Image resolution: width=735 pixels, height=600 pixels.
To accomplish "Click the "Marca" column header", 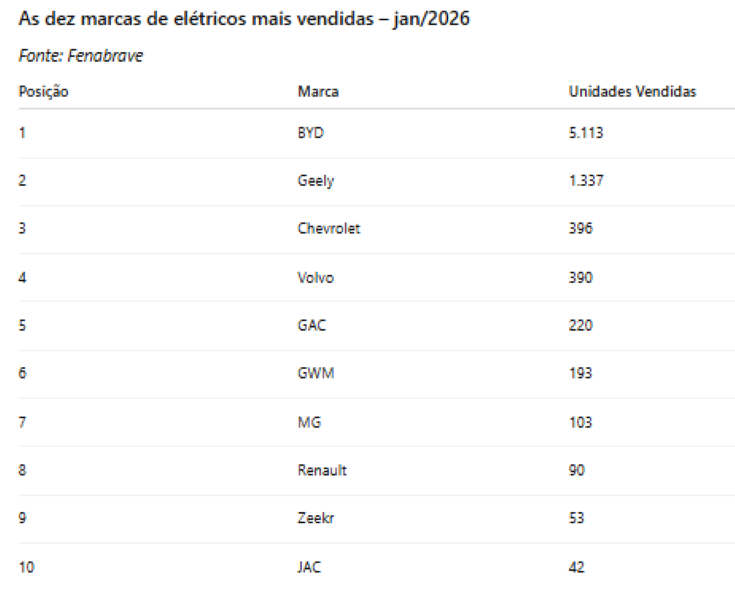I will pyautogui.click(x=317, y=92).
